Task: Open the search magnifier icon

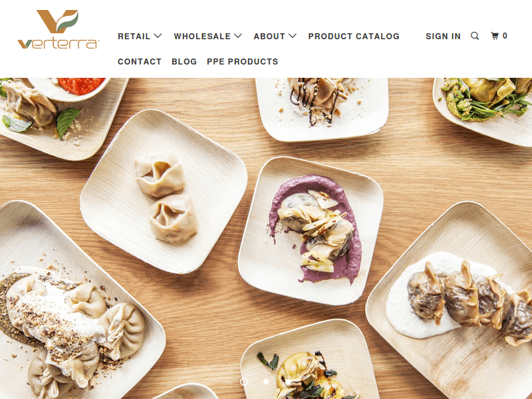Action: pyautogui.click(x=475, y=36)
